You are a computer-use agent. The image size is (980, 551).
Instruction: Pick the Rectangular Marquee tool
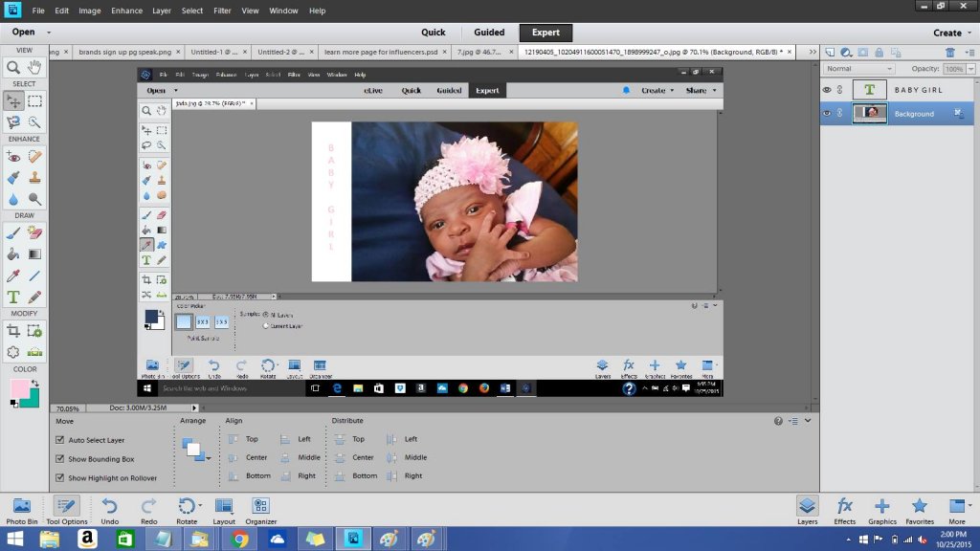click(x=35, y=100)
